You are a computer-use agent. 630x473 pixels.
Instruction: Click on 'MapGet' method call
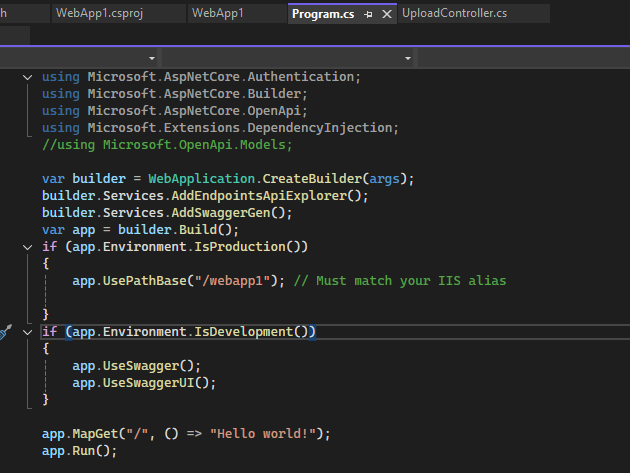[x=95, y=434]
